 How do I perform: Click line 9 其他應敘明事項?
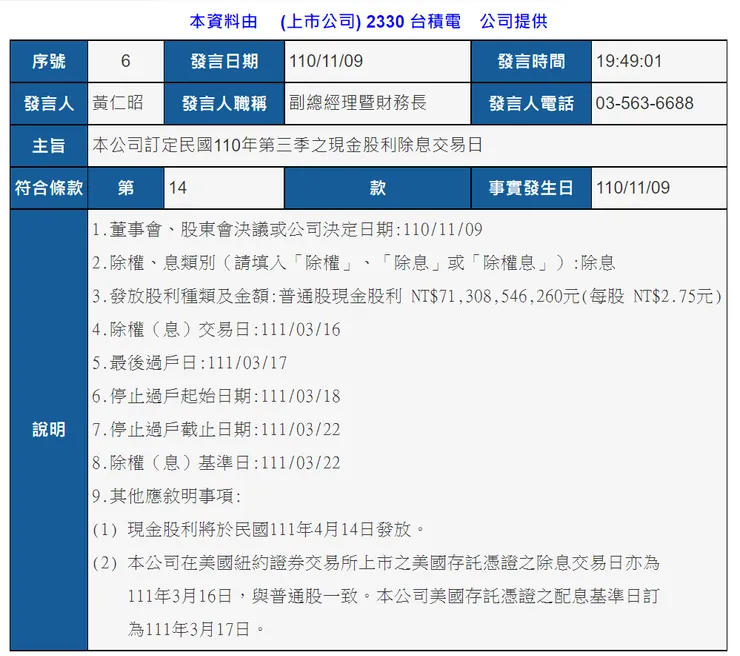(x=167, y=496)
